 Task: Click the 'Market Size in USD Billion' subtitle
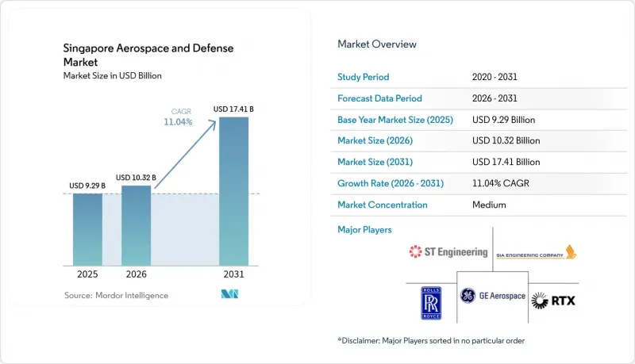point(112,75)
